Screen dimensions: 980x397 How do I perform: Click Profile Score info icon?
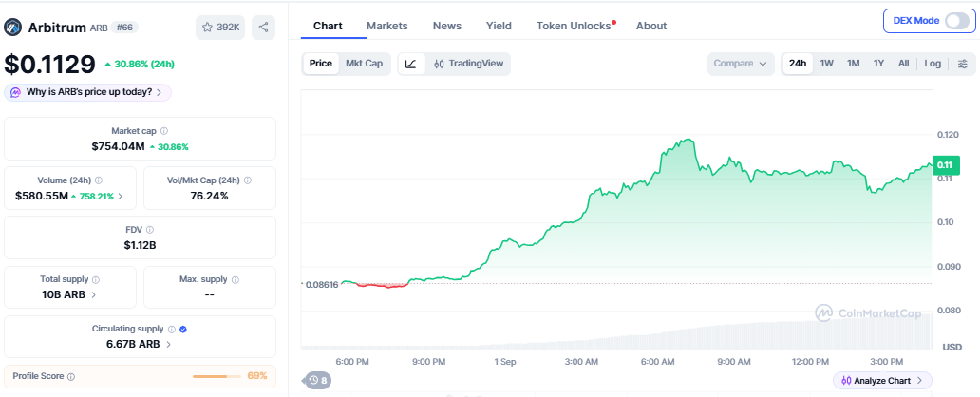[x=71, y=377]
